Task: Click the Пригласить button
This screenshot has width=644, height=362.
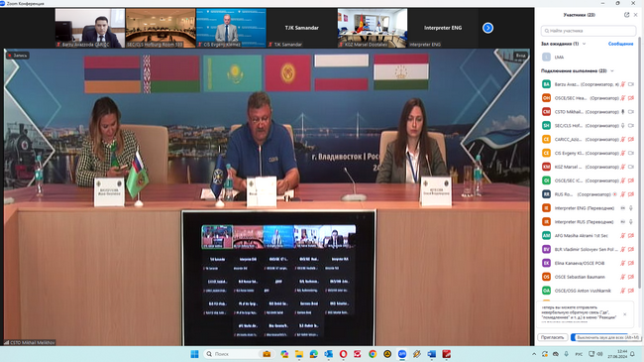Action: point(553,337)
